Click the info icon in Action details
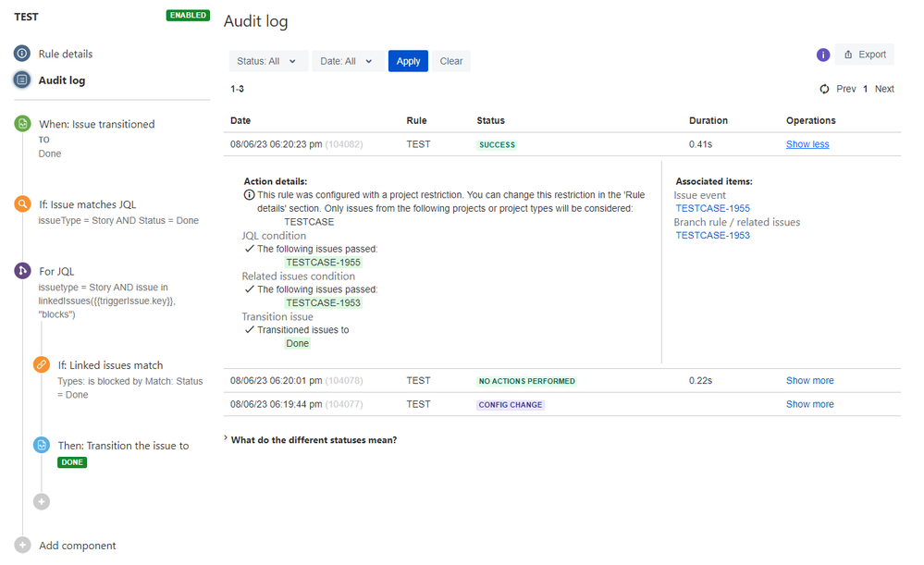924x565 pixels. tap(250, 195)
